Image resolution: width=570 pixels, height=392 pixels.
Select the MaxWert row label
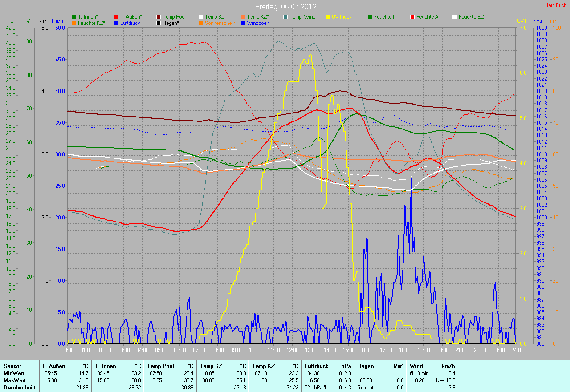coord(14,380)
